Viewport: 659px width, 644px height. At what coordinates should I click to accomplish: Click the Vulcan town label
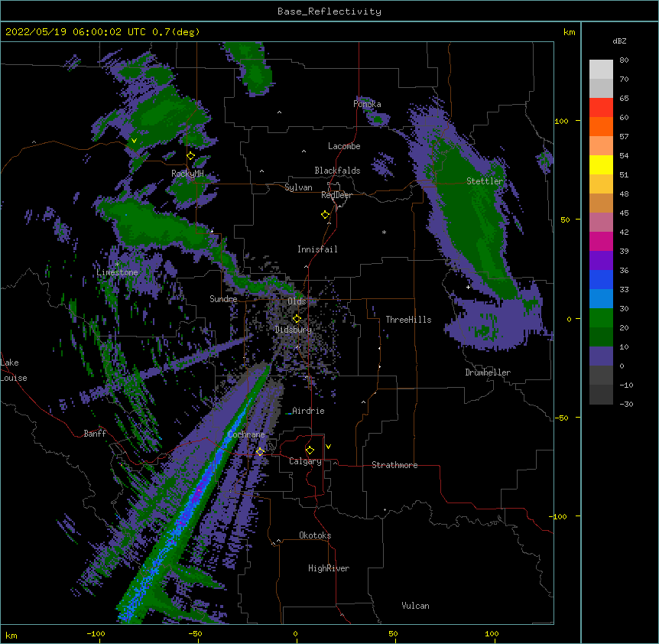coord(415,606)
